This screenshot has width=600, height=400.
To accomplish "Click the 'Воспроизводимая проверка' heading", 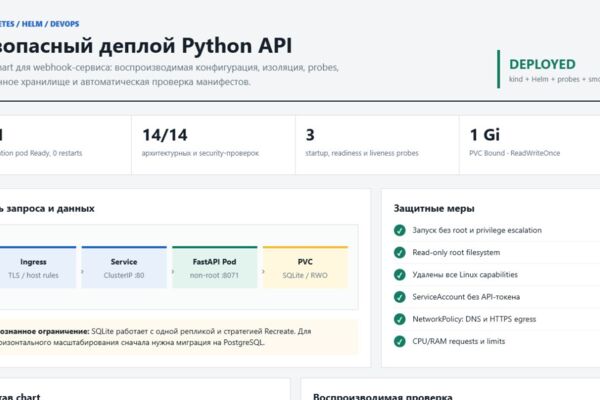I will 383,397.
